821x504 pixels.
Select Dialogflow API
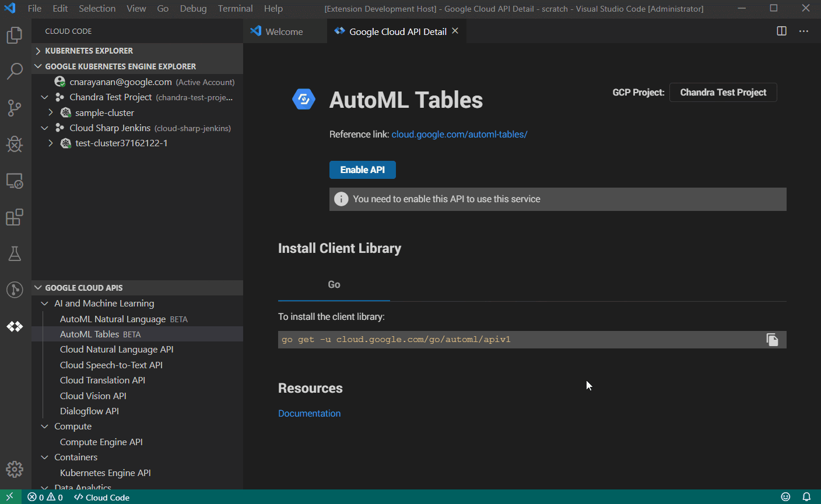(137, 411)
